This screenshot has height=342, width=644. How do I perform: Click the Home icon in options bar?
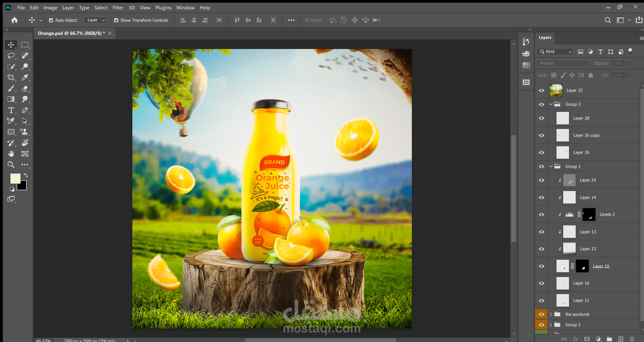pyautogui.click(x=14, y=20)
